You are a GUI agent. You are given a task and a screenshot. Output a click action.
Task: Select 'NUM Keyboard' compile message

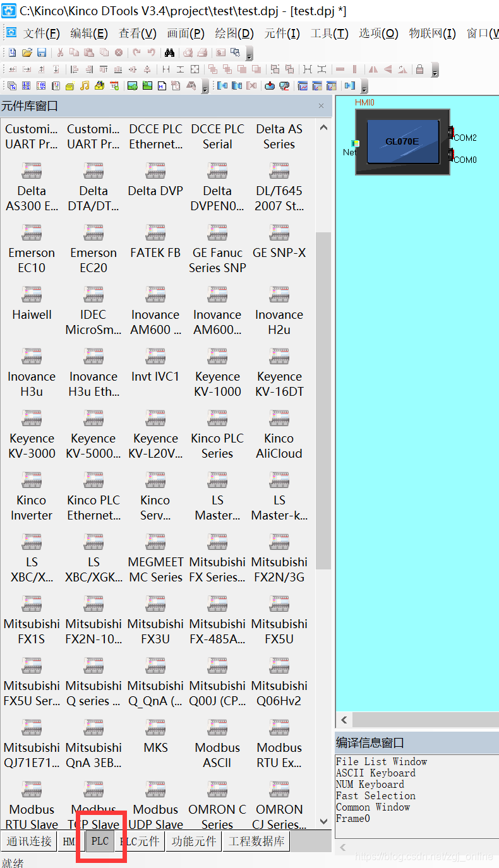tap(370, 784)
